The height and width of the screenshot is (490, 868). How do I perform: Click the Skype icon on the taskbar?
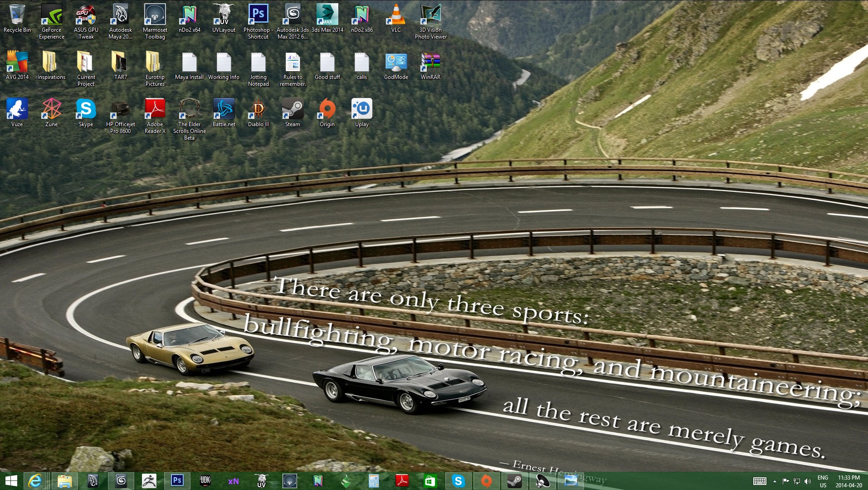pyautogui.click(x=458, y=481)
